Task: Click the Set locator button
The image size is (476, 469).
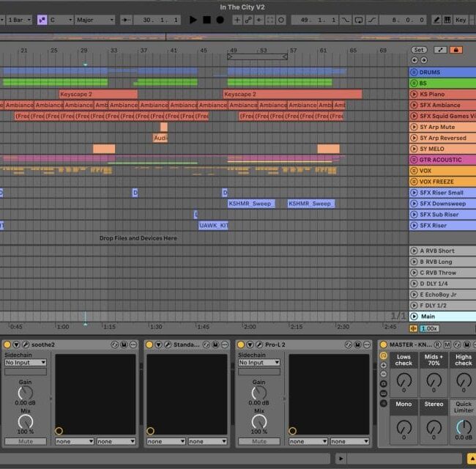Action: point(418,50)
